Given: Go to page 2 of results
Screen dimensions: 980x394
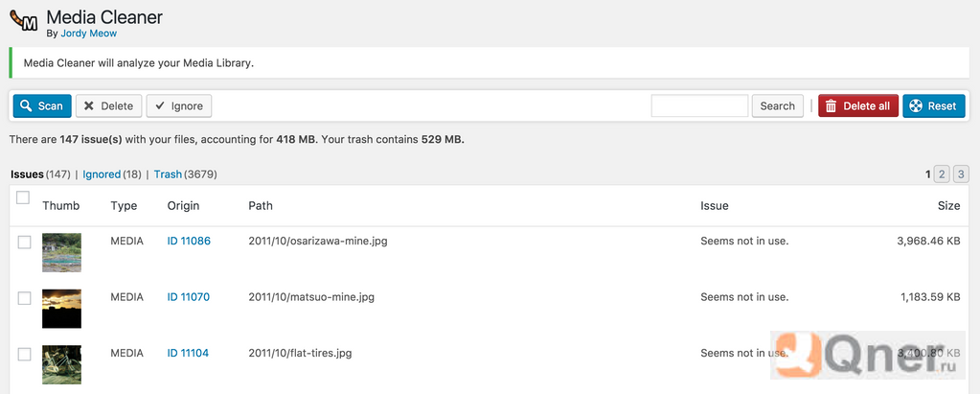Looking at the screenshot, I should pos(942,174).
